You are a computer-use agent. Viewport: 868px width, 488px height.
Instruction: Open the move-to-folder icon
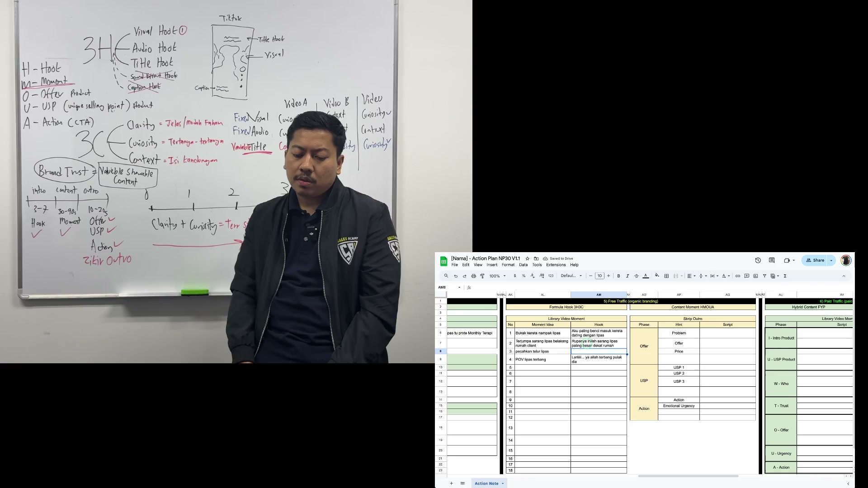coord(536,258)
